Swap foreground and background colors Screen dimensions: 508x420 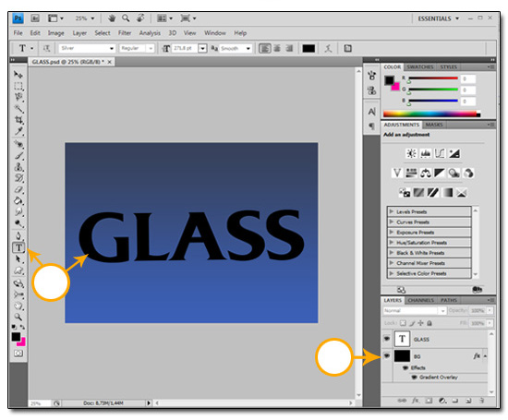coord(22,327)
